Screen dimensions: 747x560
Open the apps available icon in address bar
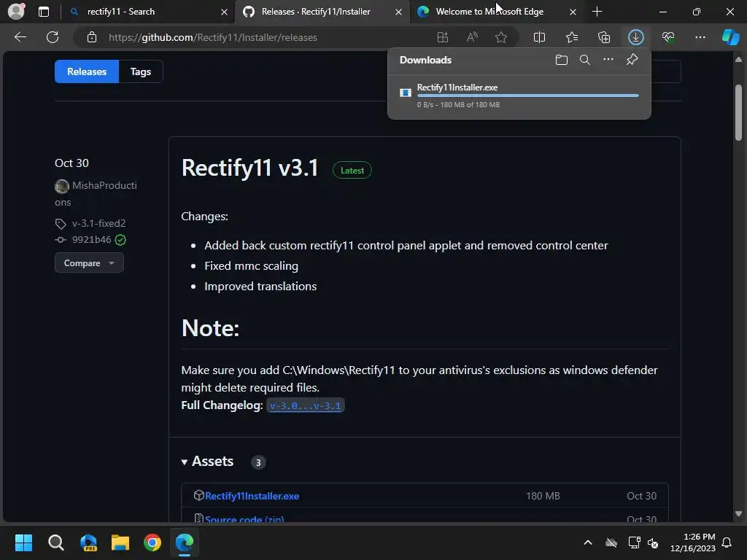(x=443, y=37)
